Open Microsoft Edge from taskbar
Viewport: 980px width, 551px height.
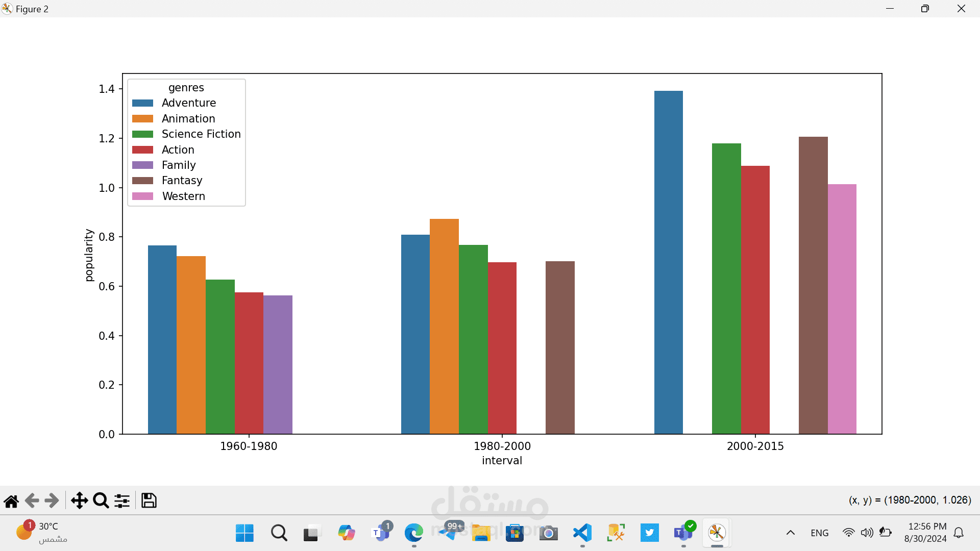[x=413, y=533]
